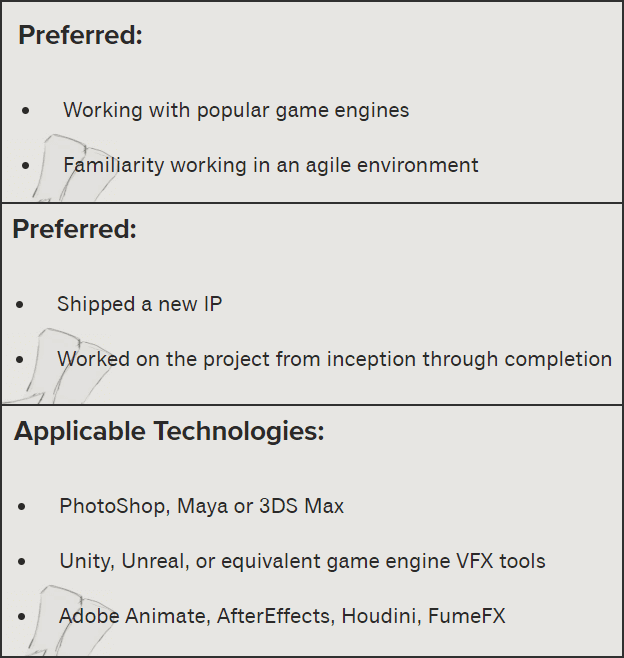Click the bullet before 'Shipped a new IP'
The height and width of the screenshot is (658, 624).
point(20,304)
